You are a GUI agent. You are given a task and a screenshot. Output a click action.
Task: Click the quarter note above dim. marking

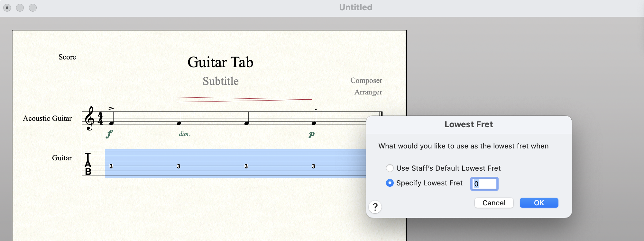coord(179,123)
